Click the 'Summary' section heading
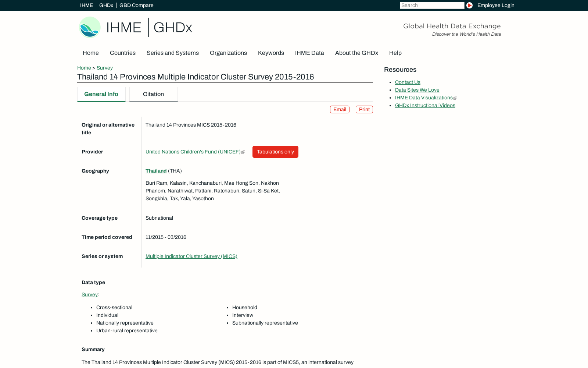 [x=93, y=350]
